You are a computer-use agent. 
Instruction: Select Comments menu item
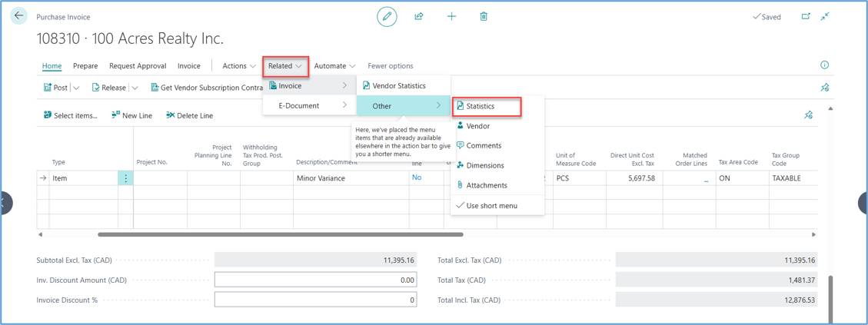[497, 146]
